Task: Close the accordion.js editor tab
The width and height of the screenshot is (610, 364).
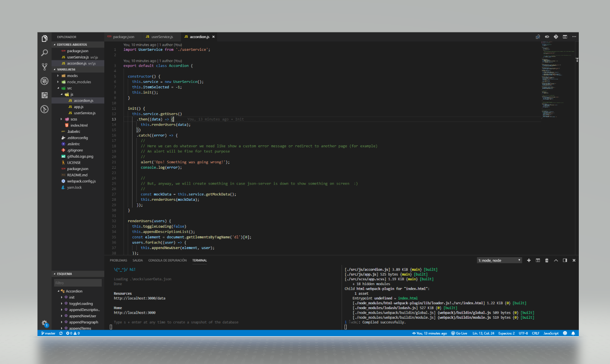Action: coord(213,37)
